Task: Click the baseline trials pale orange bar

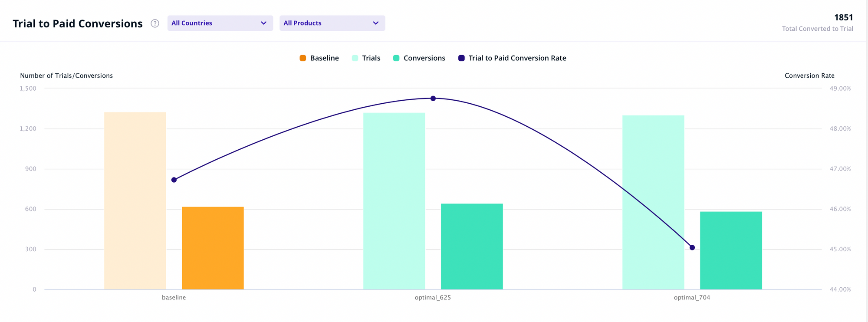Action: pos(135,201)
